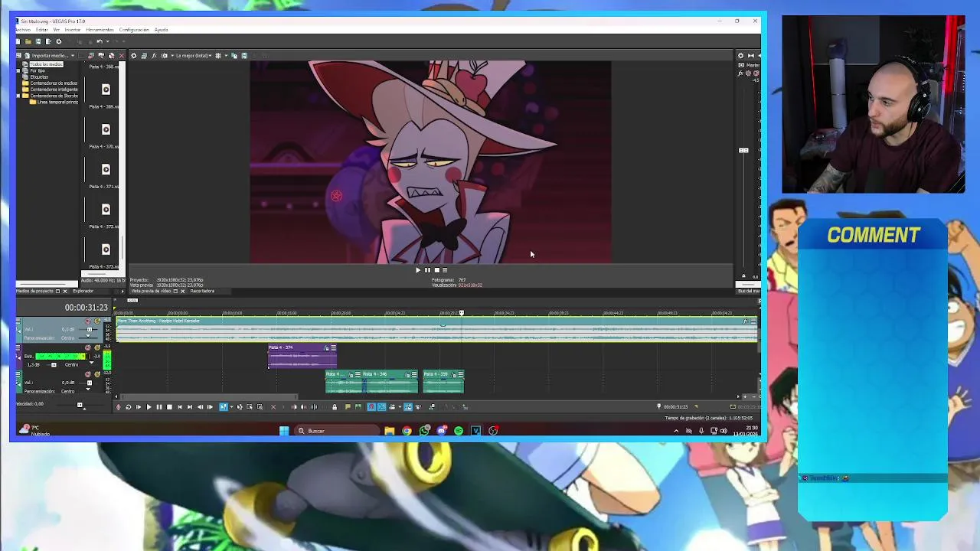Select the normal edit tool

(224, 407)
